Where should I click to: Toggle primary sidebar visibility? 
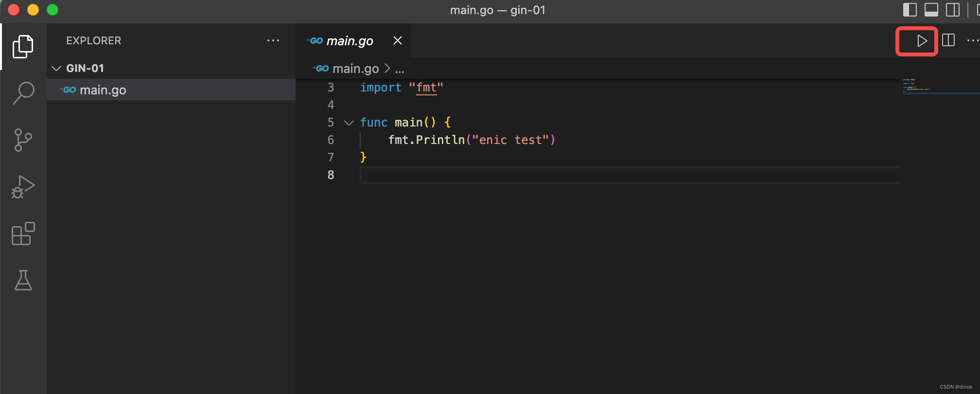(910, 10)
